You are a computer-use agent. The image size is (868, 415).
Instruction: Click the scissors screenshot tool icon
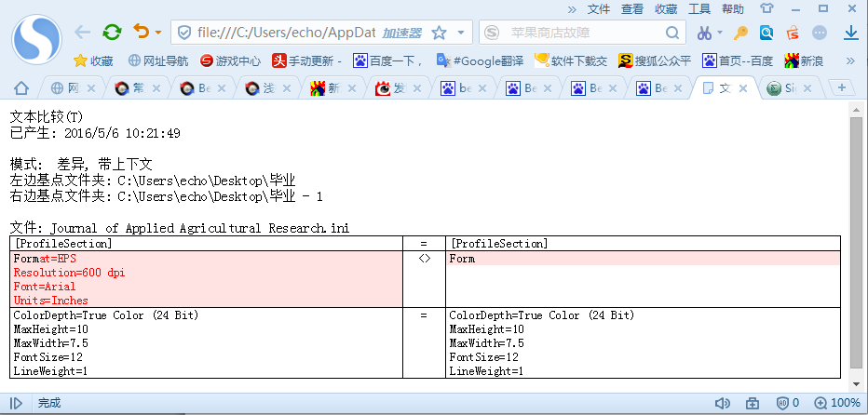(702, 33)
